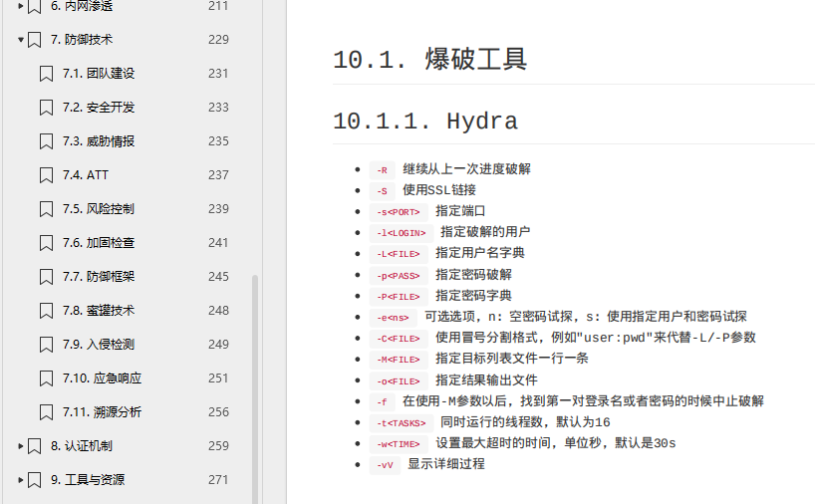The height and width of the screenshot is (504, 815).
Task: Open bookmark 7.2. 安全开发
Action: pyautogui.click(x=99, y=107)
